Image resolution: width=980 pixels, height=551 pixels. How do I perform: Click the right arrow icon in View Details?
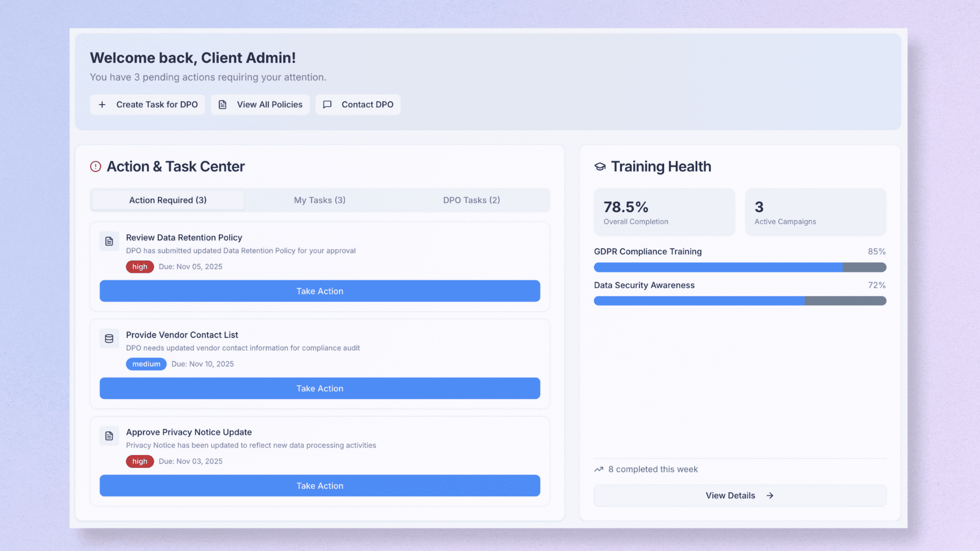[x=770, y=496]
